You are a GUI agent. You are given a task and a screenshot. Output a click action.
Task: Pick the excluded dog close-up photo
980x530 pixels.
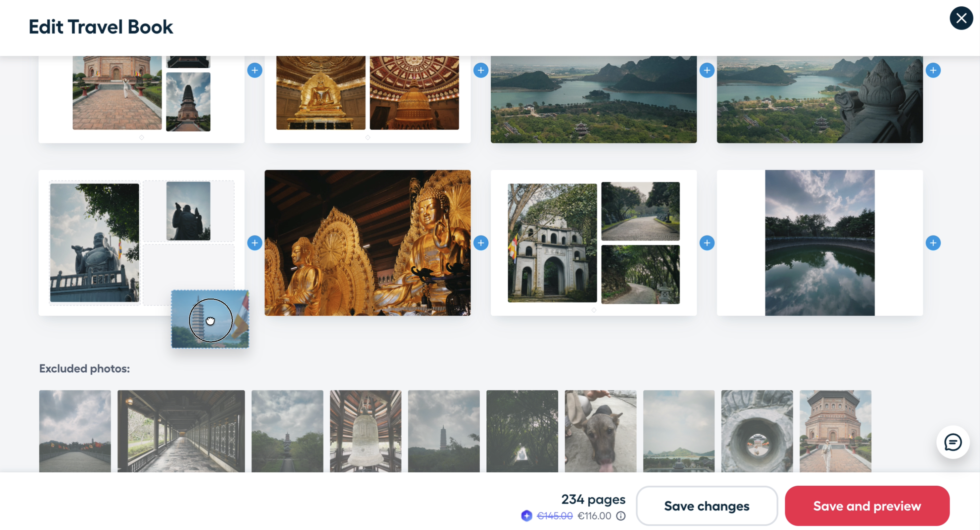click(600, 431)
